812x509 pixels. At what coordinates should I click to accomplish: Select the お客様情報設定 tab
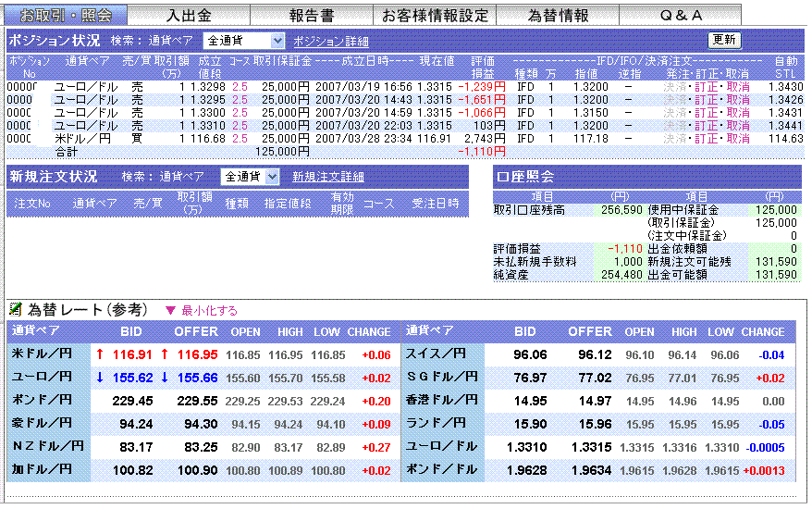435,16
